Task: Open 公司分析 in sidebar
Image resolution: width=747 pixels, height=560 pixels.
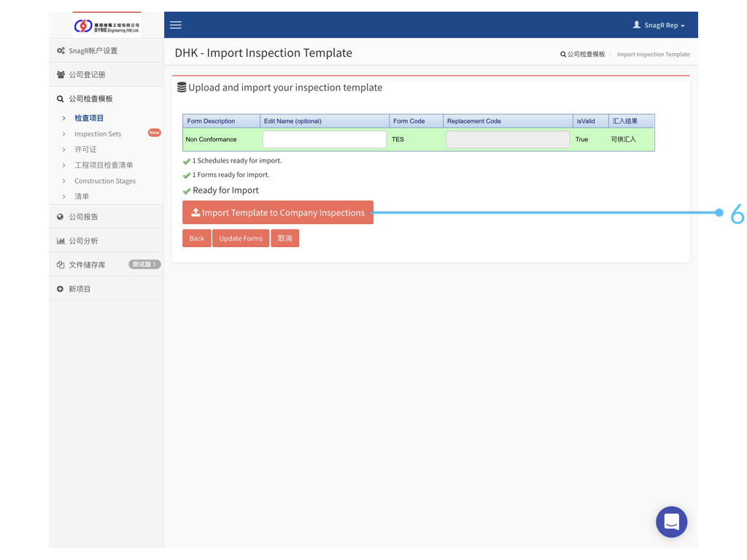Action: 107,241
